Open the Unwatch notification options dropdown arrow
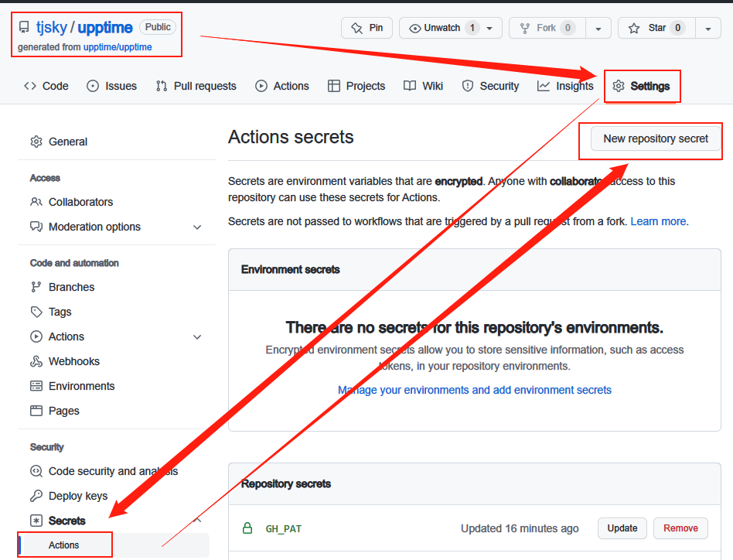The height and width of the screenshot is (560, 733). (489, 29)
